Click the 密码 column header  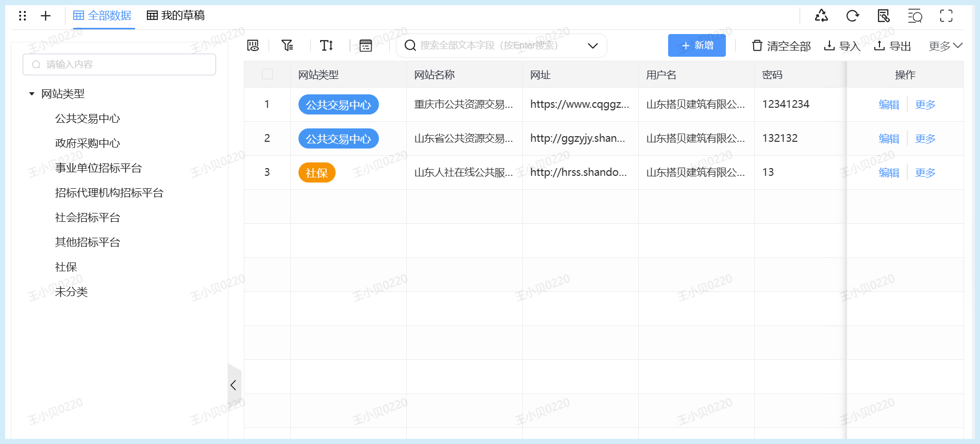pos(801,75)
